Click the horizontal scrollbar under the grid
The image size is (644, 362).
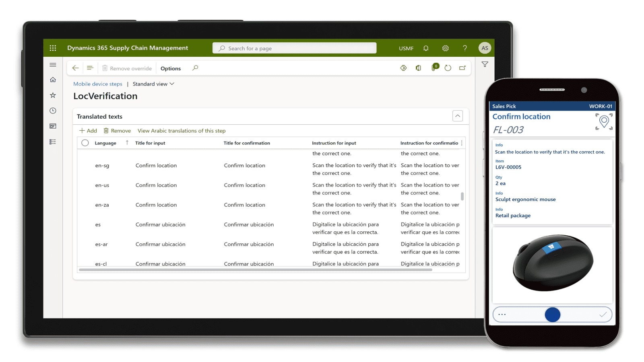[x=255, y=270]
